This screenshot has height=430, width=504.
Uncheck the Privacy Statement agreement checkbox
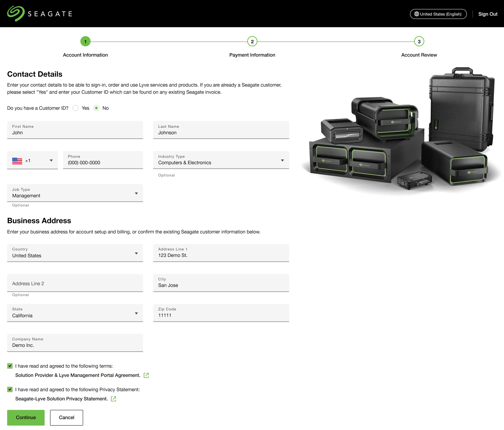(x=10, y=390)
